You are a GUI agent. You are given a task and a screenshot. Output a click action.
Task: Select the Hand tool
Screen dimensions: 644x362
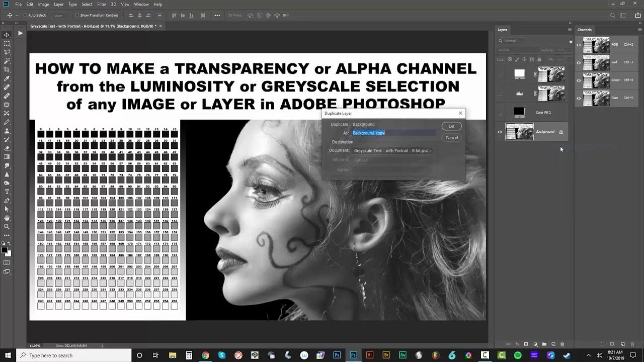coord(7,218)
